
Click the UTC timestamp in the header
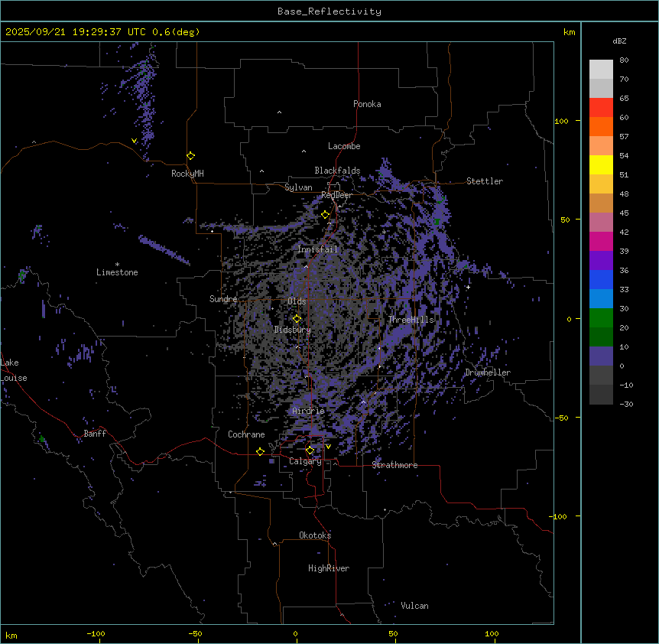coord(102,32)
